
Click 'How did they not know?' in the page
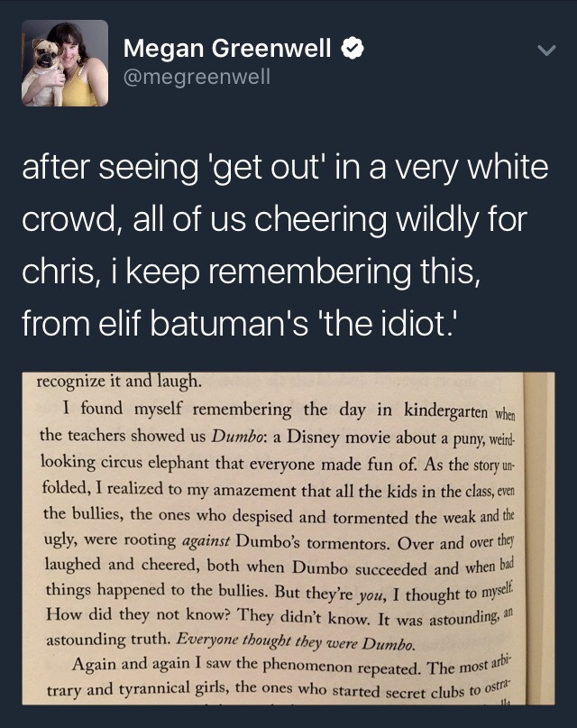pos(138,614)
